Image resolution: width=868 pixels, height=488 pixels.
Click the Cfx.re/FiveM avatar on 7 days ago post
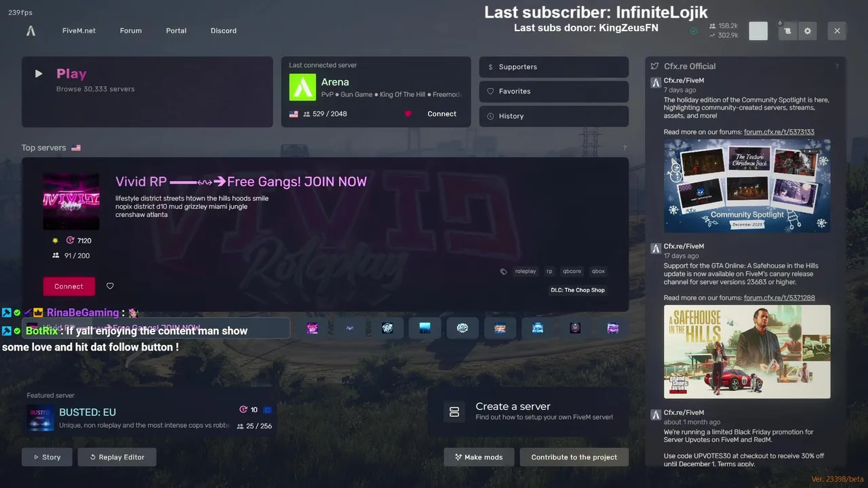click(x=656, y=83)
